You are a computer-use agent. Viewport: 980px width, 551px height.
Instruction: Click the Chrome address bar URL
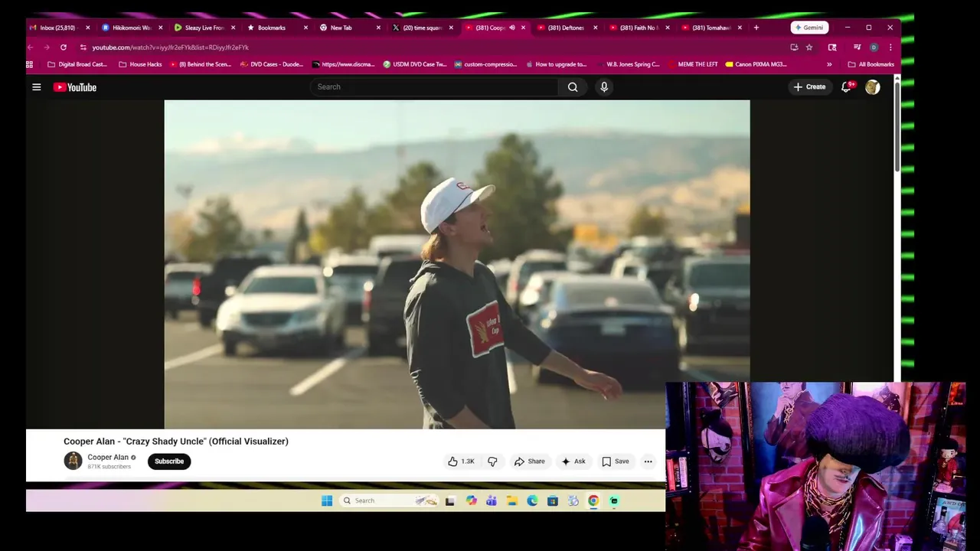[x=171, y=47]
